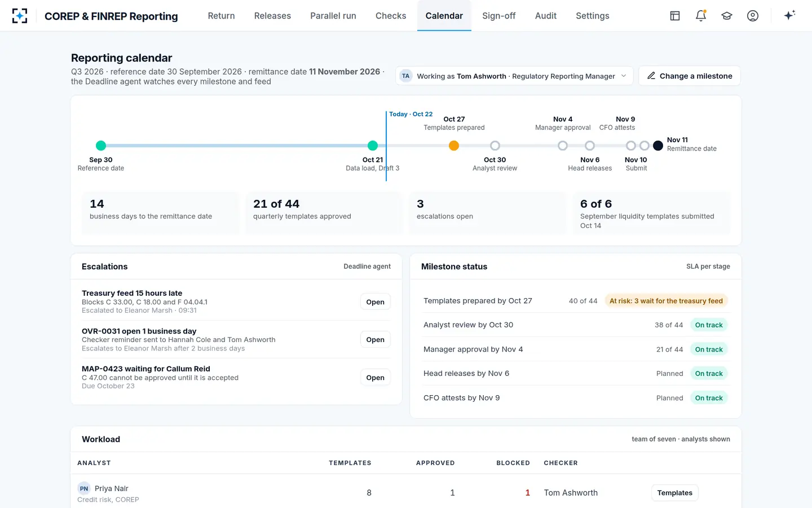Click checker Tom Ashworth in workload table
The height and width of the screenshot is (508, 812).
pyautogui.click(x=571, y=493)
